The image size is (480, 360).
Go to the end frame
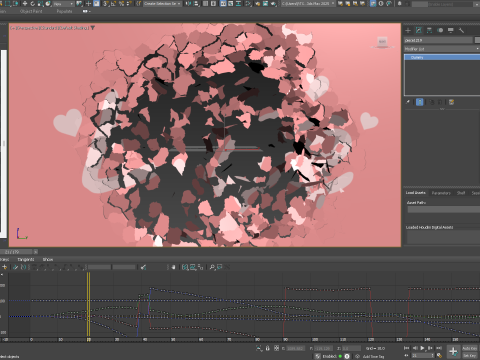(x=439, y=348)
